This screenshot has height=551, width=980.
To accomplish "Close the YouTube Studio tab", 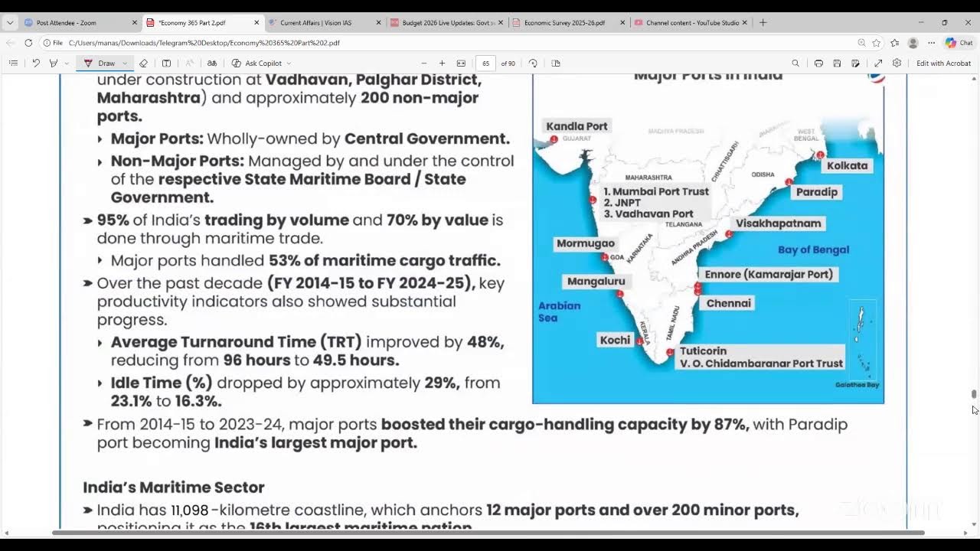I will 745,23.
